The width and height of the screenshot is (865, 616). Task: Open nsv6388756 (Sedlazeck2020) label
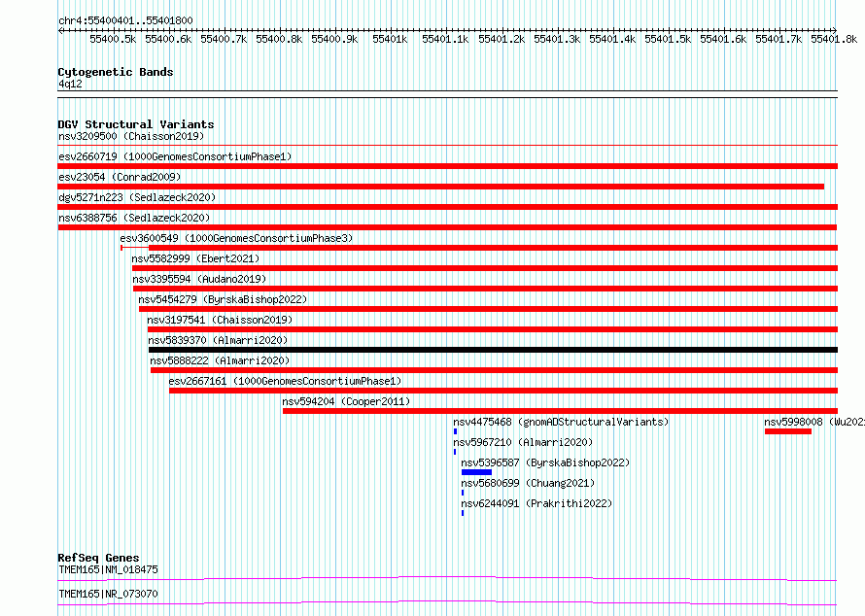(x=134, y=218)
